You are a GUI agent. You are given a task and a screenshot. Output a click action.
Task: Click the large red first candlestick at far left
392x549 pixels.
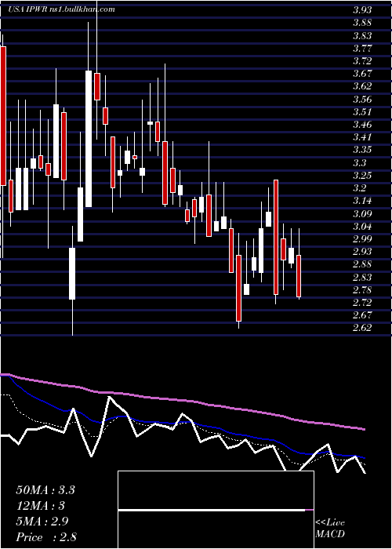point(3,115)
